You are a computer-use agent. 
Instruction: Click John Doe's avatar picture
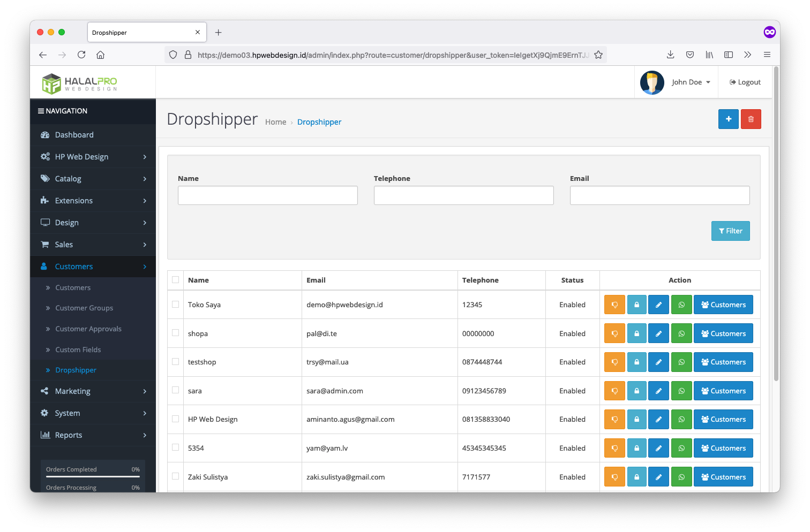pos(652,82)
